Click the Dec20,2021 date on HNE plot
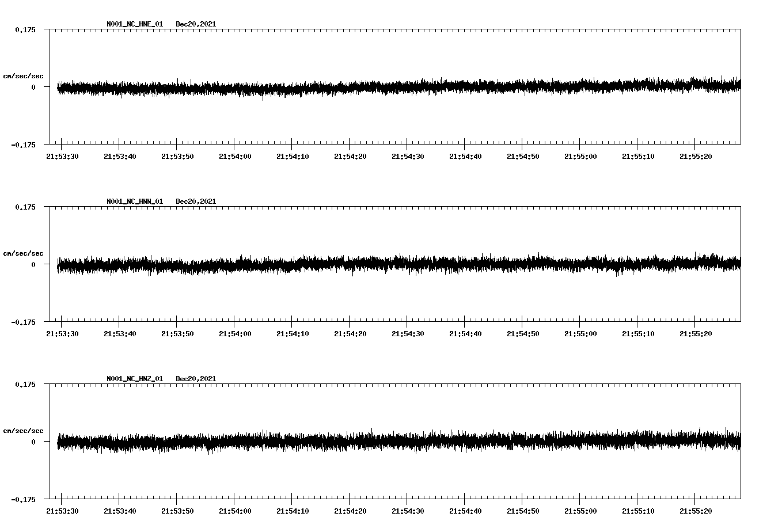This screenshot has width=782, height=532. point(196,24)
